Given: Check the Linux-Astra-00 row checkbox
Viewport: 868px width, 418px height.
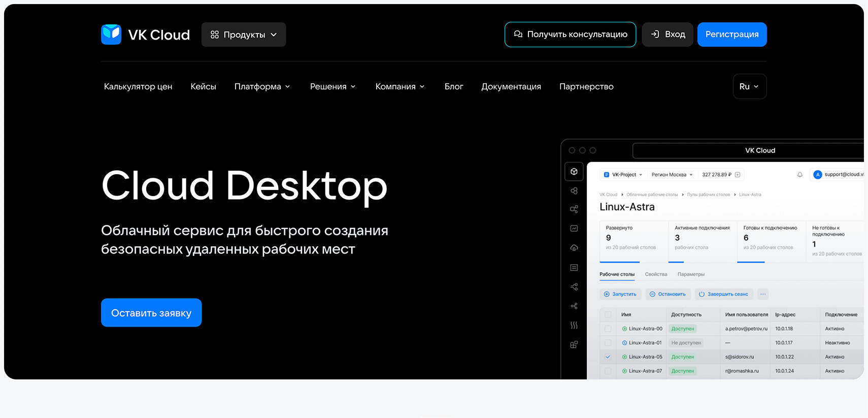Looking at the screenshot, I should tap(608, 329).
